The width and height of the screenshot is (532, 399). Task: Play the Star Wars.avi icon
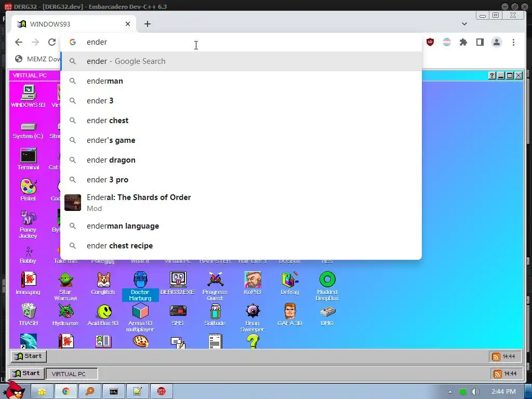(65, 286)
